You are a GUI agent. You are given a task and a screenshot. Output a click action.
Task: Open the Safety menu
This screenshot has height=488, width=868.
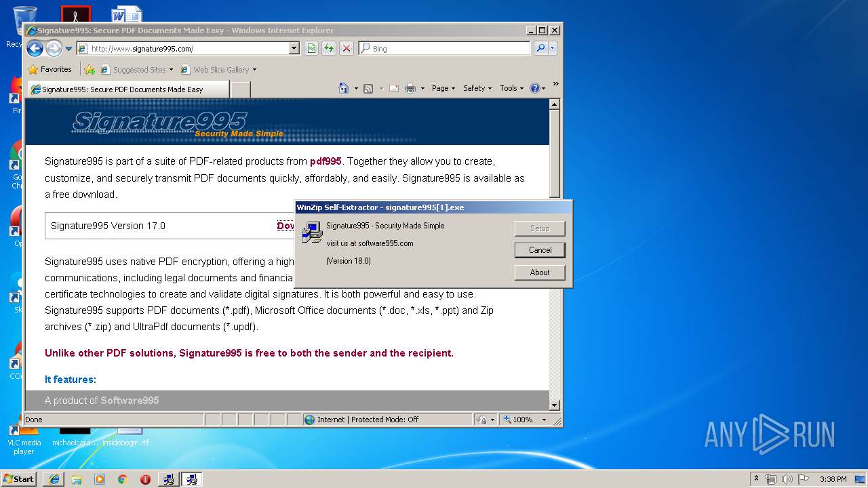477,88
